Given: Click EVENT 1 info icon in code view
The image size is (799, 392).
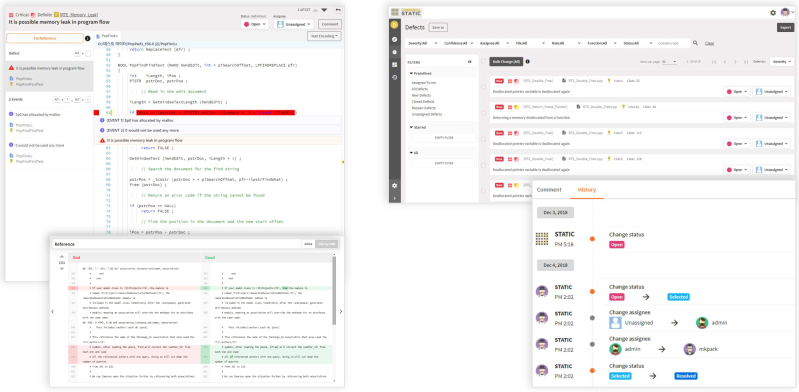Looking at the screenshot, I should [103, 120].
